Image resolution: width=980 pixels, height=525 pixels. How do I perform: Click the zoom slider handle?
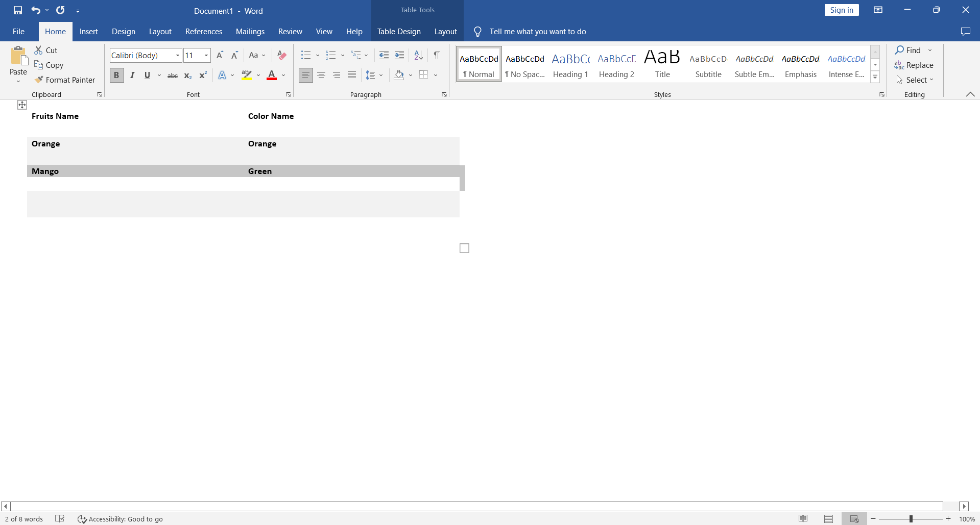(x=911, y=519)
